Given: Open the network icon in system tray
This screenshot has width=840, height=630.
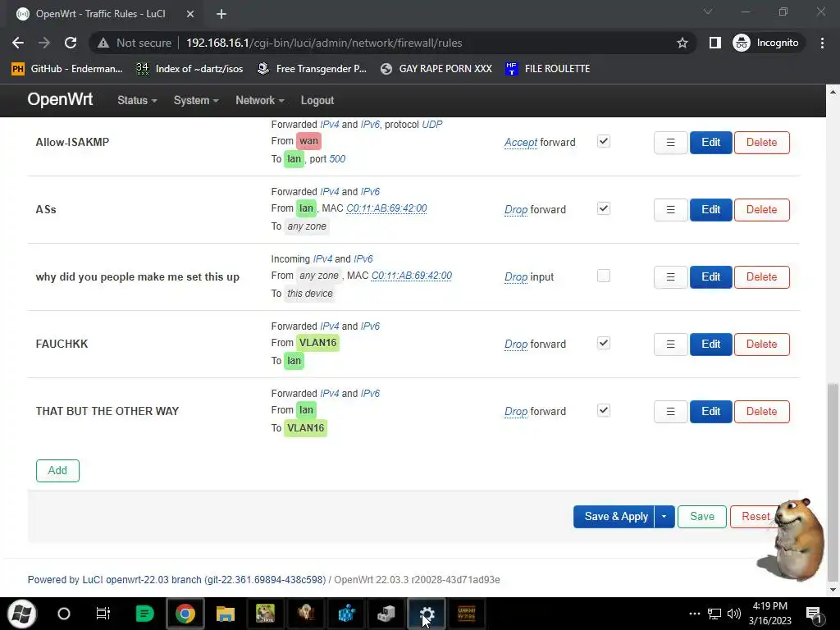Looking at the screenshot, I should 714,614.
